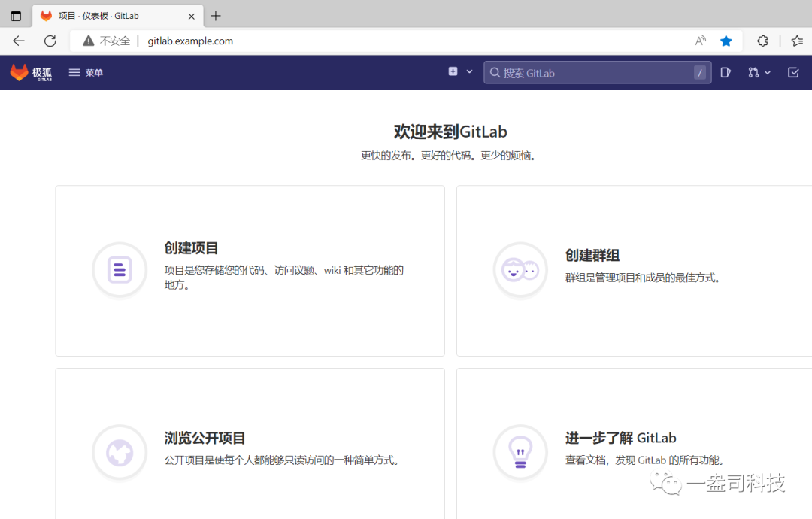The height and width of the screenshot is (519, 812).
Task: Click the 创建项目 document icon
Action: (x=120, y=270)
